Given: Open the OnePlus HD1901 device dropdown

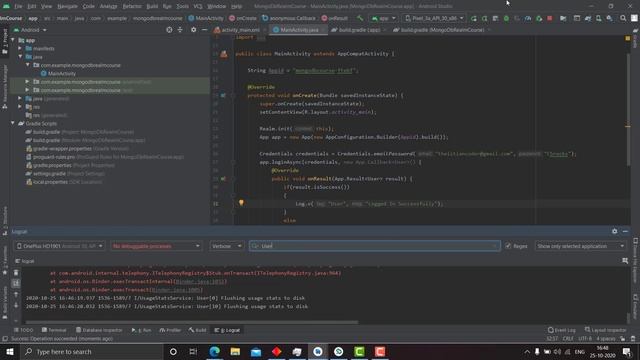Looking at the screenshot, I should tap(60, 246).
